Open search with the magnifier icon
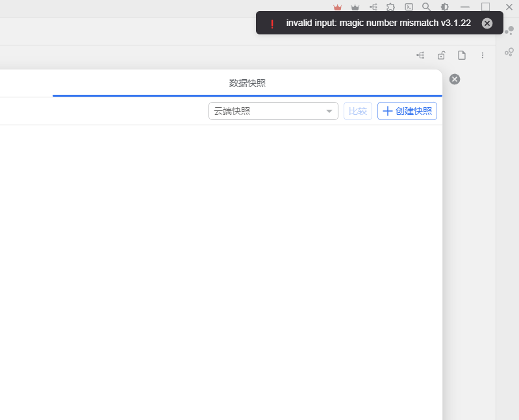 click(426, 7)
